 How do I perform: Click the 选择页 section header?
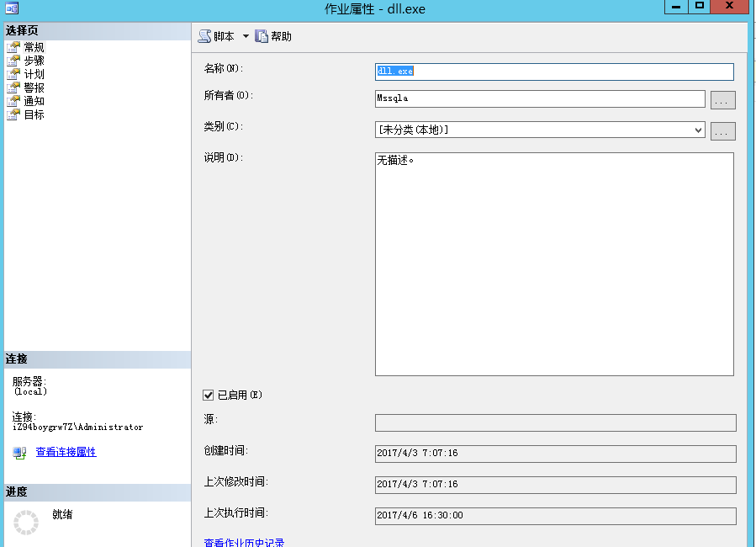click(x=98, y=31)
